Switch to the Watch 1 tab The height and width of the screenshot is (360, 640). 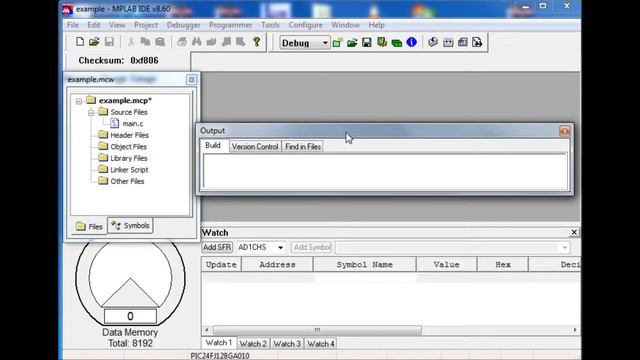pos(219,343)
